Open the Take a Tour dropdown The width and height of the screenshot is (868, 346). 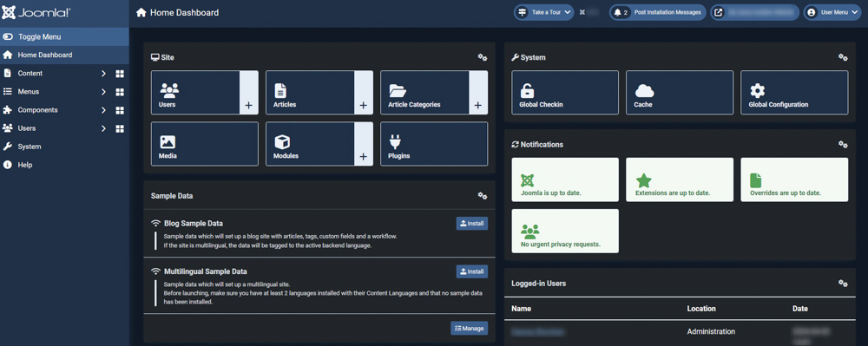point(543,12)
